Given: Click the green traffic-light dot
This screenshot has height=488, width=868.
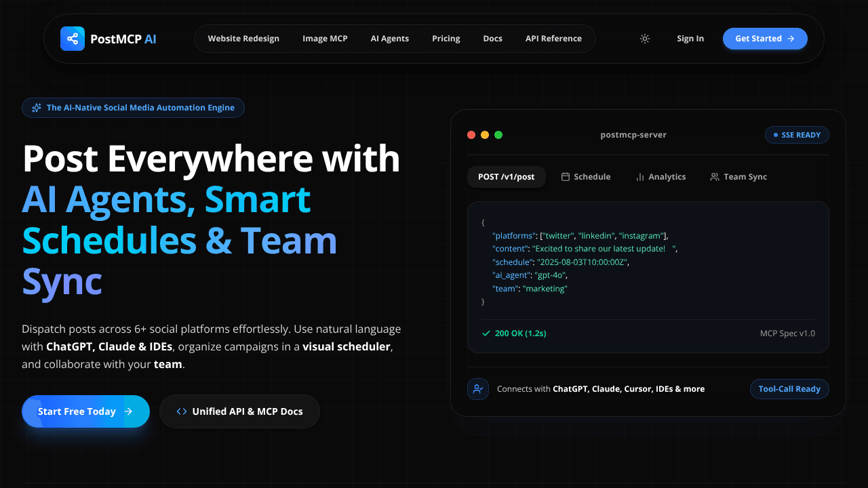Looking at the screenshot, I should (498, 135).
